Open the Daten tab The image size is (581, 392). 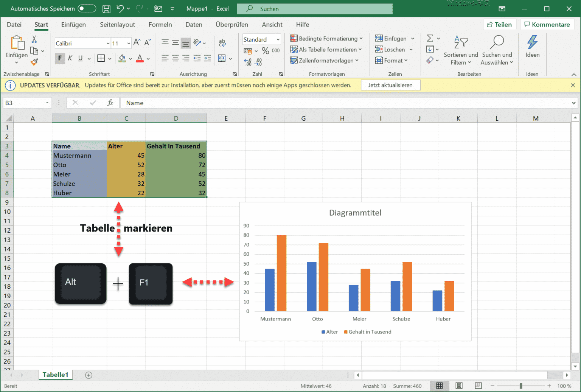[194, 25]
